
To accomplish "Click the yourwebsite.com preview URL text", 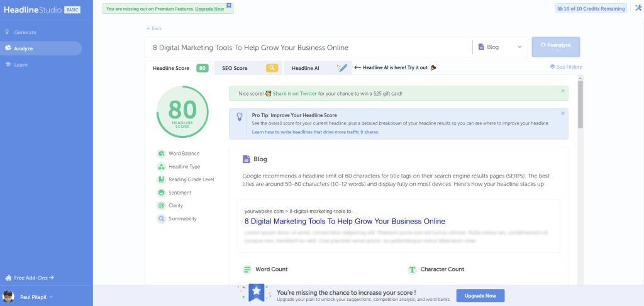I will point(301,211).
